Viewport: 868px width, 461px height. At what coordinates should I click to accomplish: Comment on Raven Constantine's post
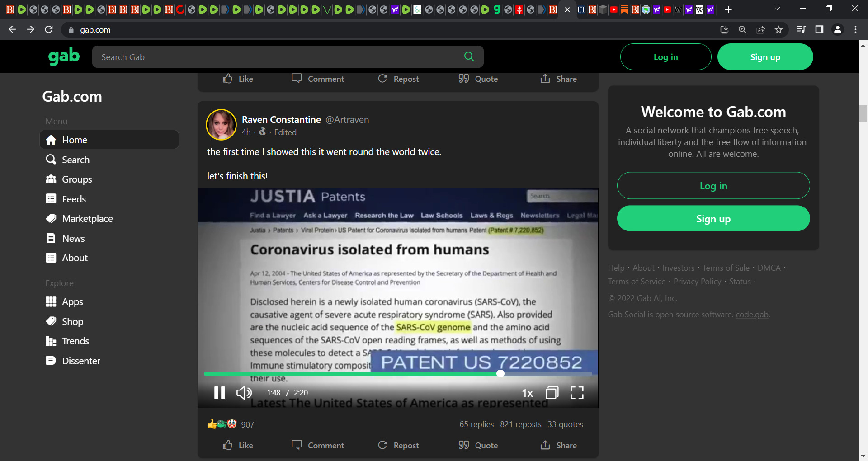(x=318, y=445)
